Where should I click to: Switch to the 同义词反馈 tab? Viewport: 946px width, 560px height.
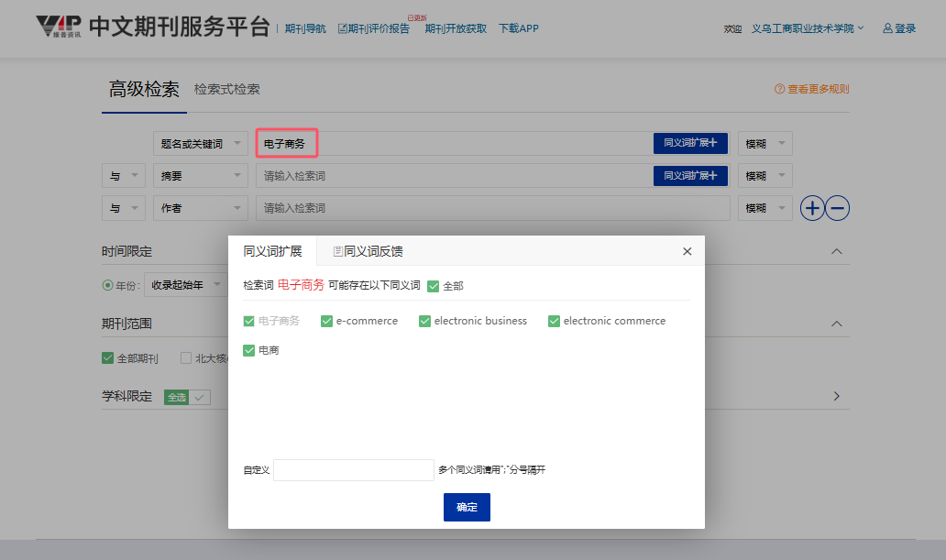click(368, 252)
